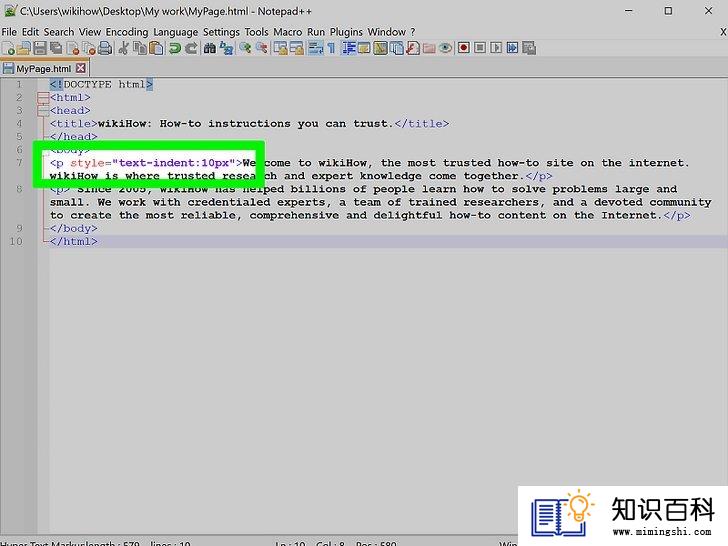
Task: Create a new document with the New icon
Action: pos(8,48)
